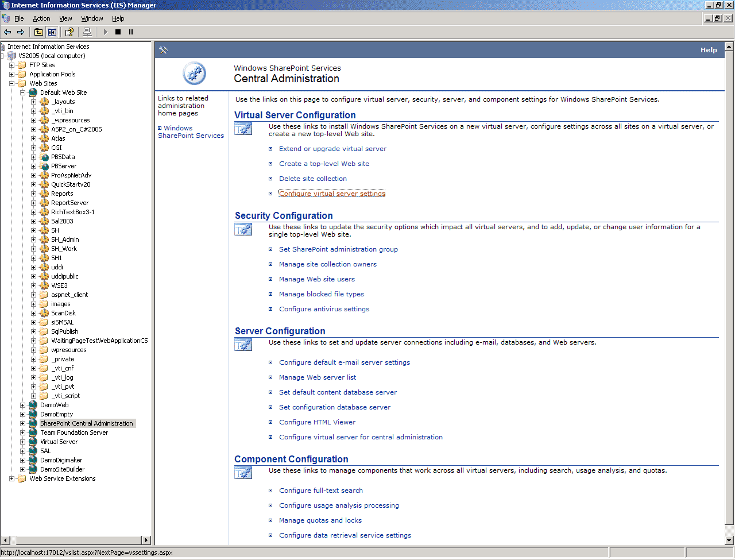Viewport: 735px width, 560px height.
Task: Expand the Application Pools node
Action: tap(12, 74)
